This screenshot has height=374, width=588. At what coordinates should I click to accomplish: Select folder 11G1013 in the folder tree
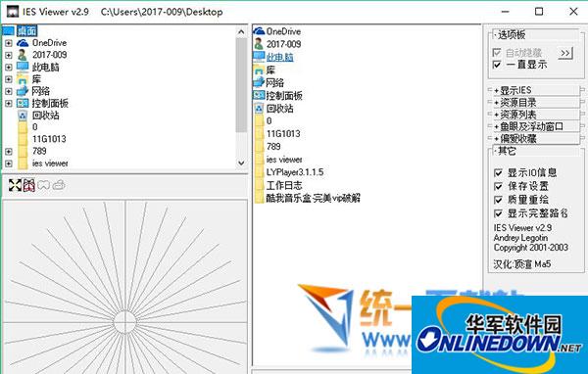coord(49,139)
